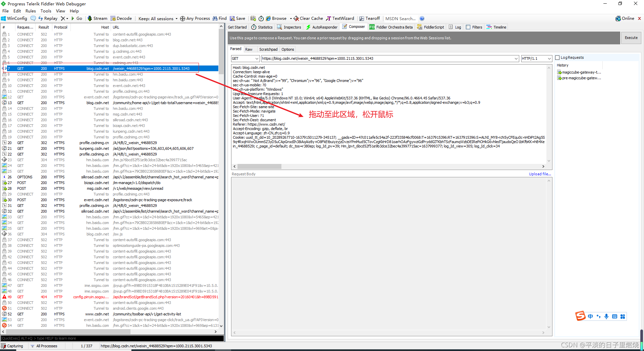Screen dimensions: 644x351
Task: Pick the Any Process target tool
Action: point(195,18)
